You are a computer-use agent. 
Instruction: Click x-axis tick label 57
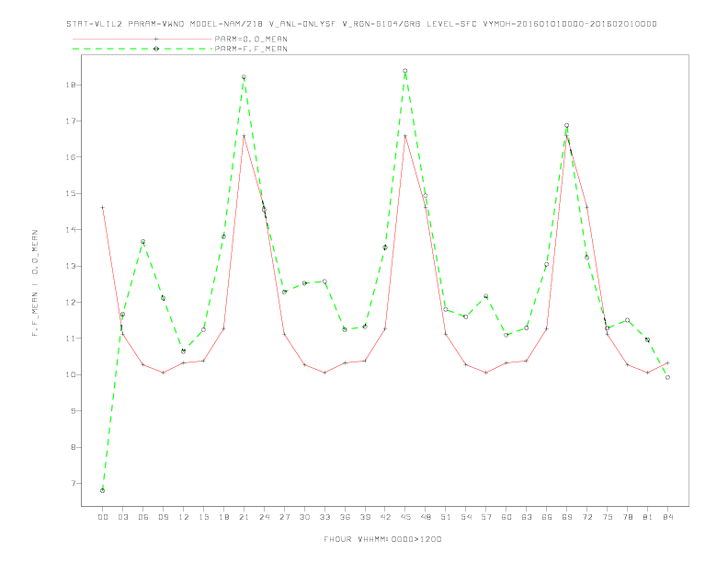486,517
